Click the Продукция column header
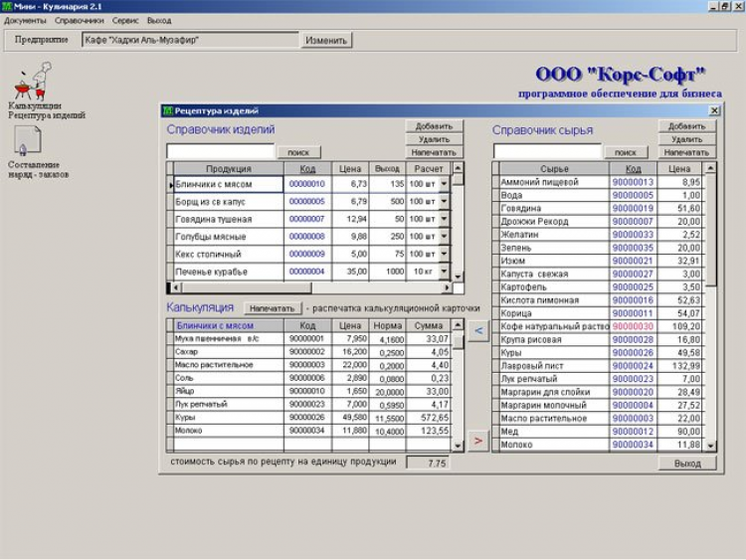The width and height of the screenshot is (746, 560). point(229,169)
